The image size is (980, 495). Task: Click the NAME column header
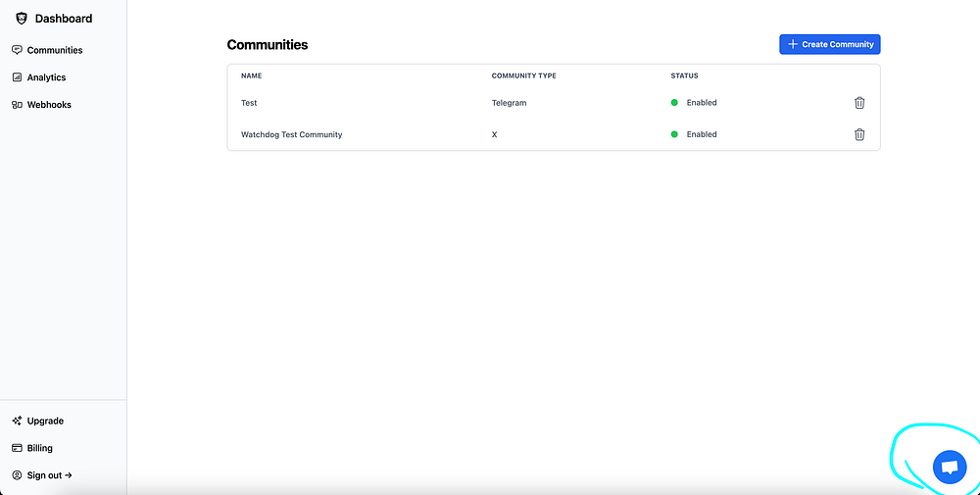(x=251, y=75)
